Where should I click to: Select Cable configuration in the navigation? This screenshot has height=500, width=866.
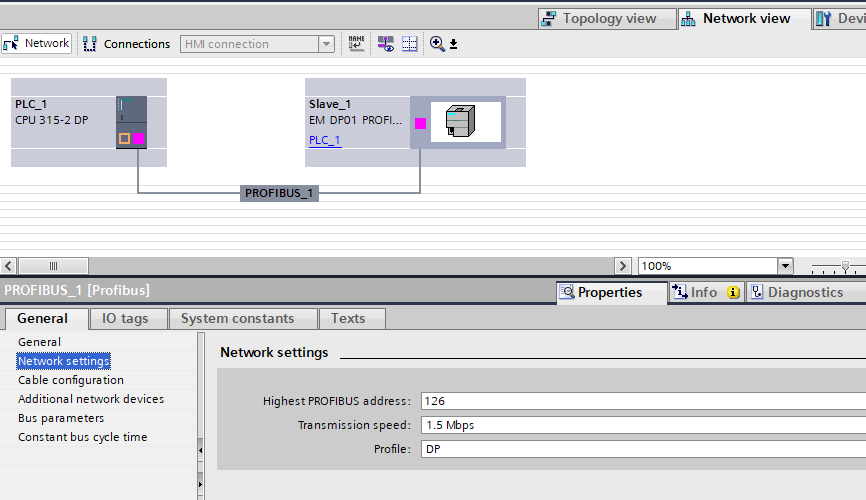(x=71, y=380)
